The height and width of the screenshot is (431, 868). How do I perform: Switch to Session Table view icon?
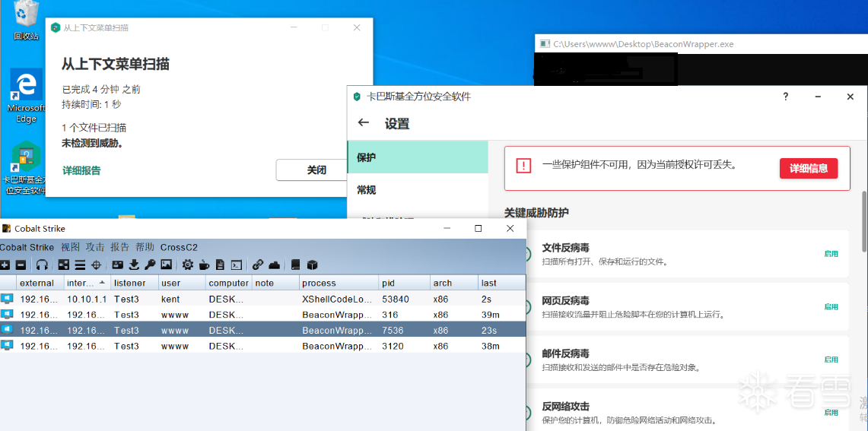click(x=81, y=265)
